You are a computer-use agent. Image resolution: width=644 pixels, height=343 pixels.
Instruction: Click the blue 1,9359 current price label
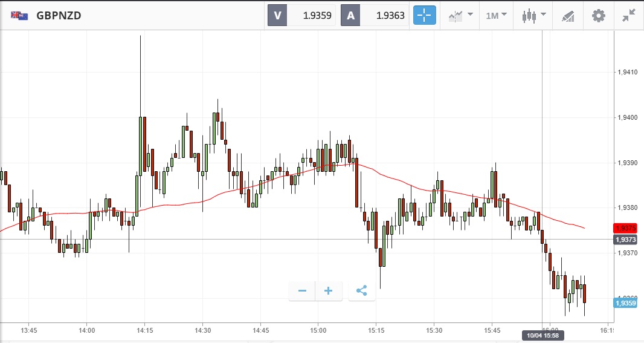[625, 302]
